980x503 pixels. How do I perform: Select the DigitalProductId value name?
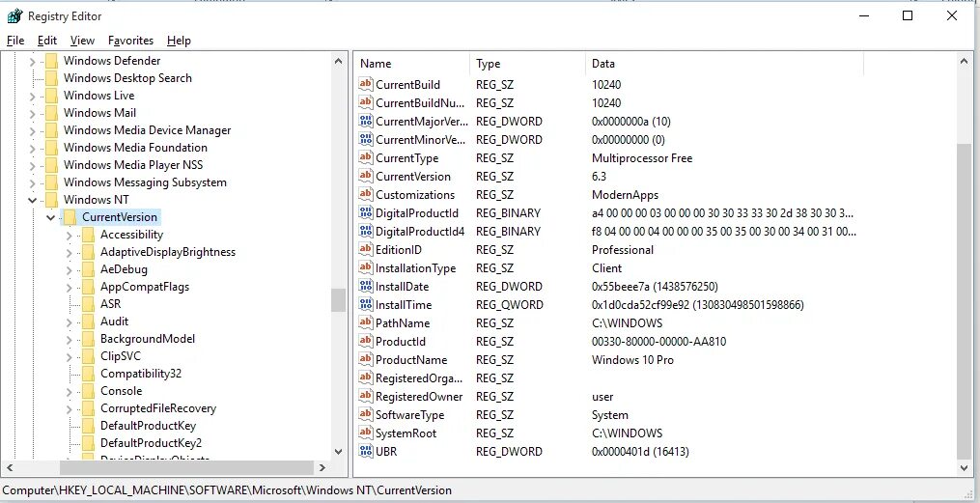click(x=417, y=213)
